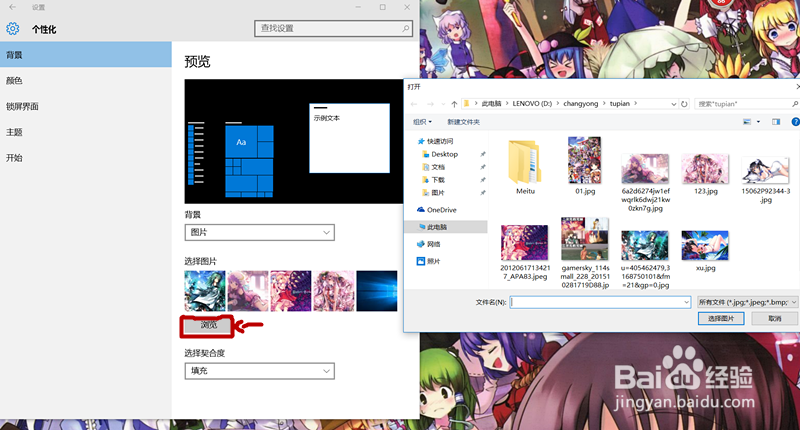Click the 选择图片 button in dialog

tap(721, 318)
